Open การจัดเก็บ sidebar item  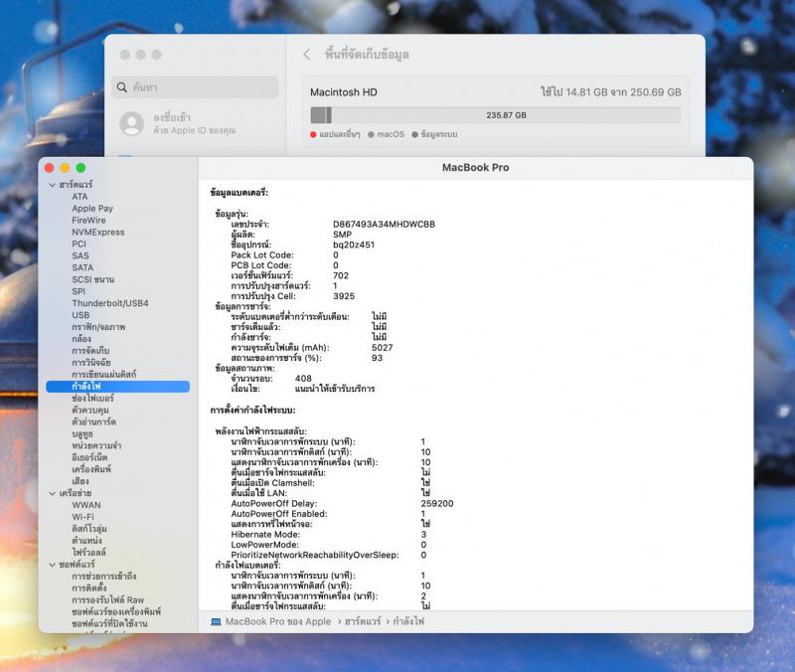[x=90, y=351]
